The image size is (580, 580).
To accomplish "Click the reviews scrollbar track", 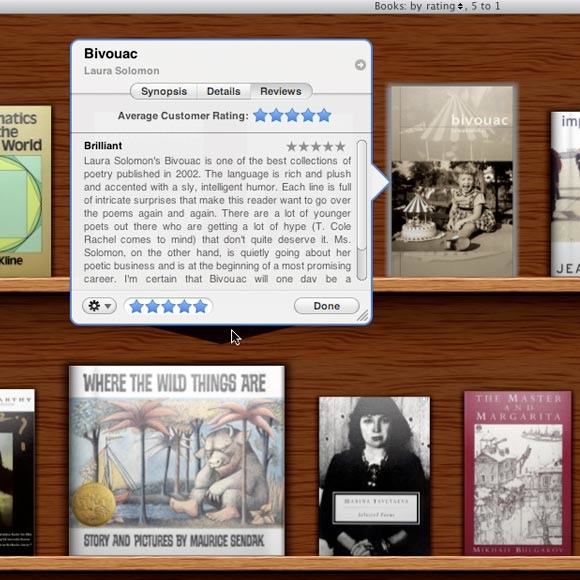I will 362,210.
